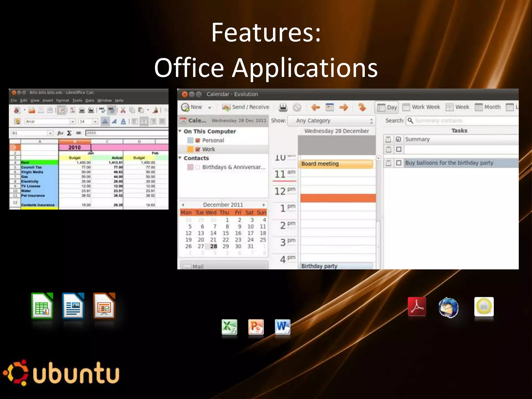
Task: Switch to Month view
Action: [x=488, y=107]
